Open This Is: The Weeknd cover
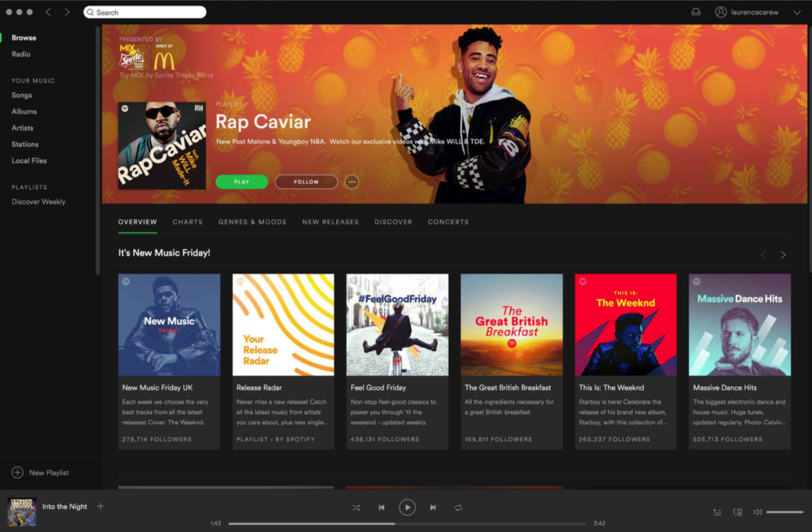Screen dimensions: 812x532 coord(626,324)
